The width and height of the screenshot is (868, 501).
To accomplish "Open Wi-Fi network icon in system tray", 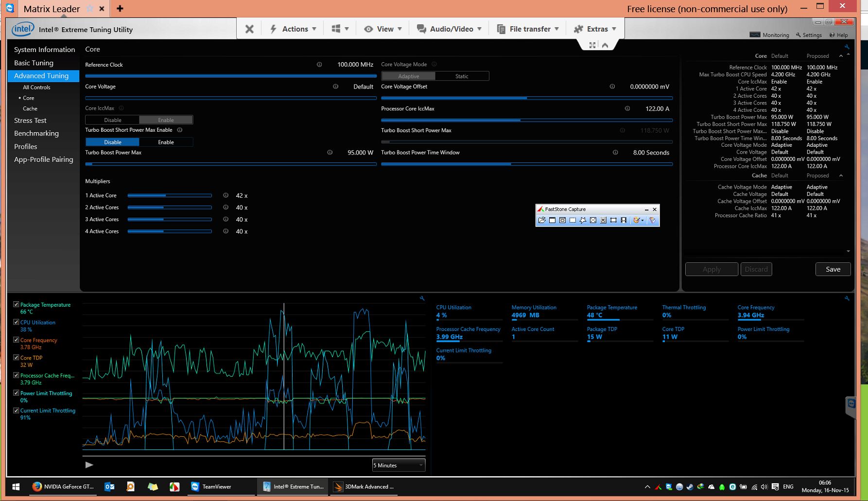I will click(x=754, y=487).
